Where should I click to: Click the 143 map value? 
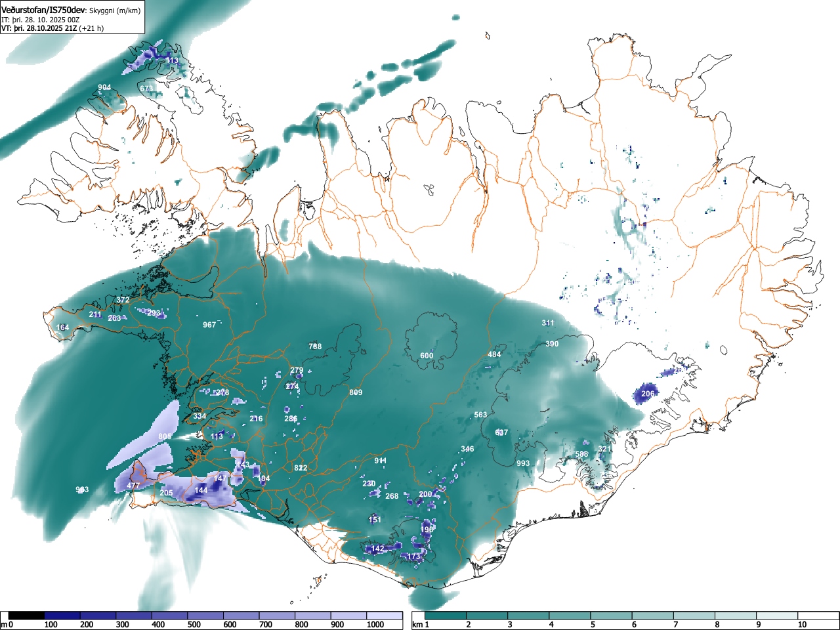[243, 465]
